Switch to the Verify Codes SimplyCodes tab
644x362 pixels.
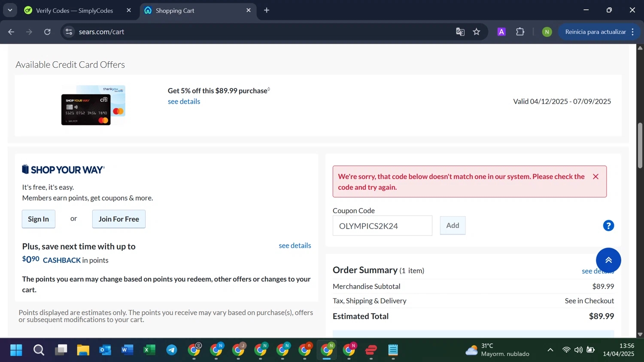click(x=74, y=11)
